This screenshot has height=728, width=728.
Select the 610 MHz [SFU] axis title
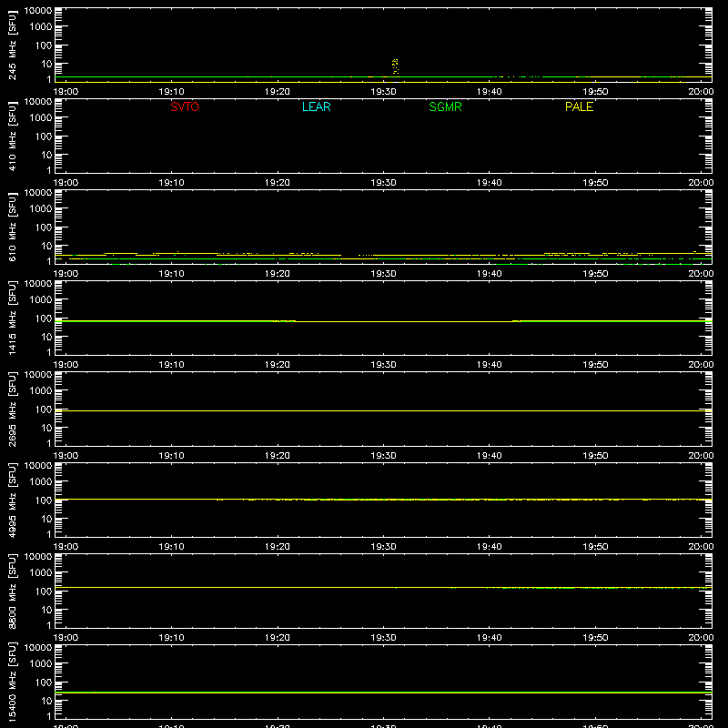coord(13,227)
